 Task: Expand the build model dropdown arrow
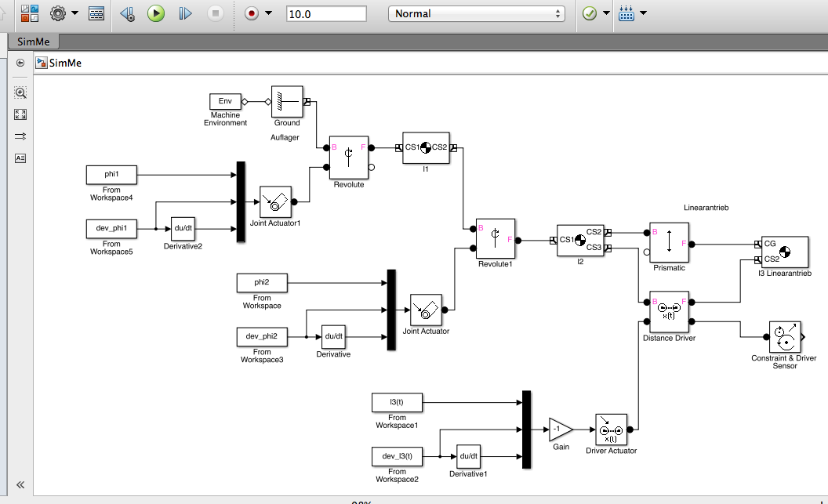pos(643,13)
